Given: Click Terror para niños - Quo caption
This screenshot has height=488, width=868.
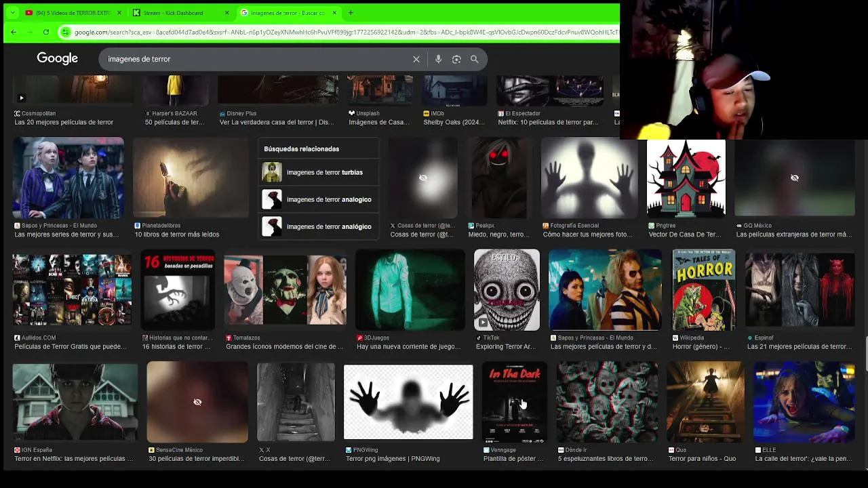Looking at the screenshot, I should pyautogui.click(x=702, y=459).
